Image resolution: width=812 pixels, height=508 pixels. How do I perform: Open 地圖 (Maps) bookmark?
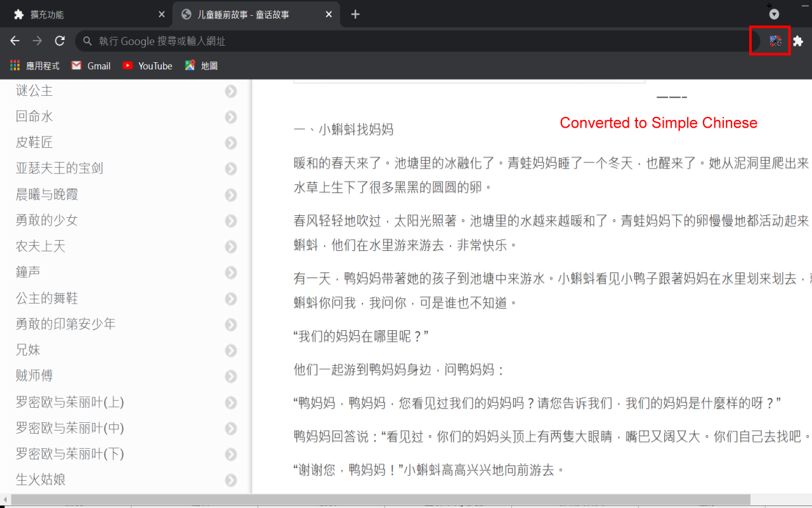point(201,65)
